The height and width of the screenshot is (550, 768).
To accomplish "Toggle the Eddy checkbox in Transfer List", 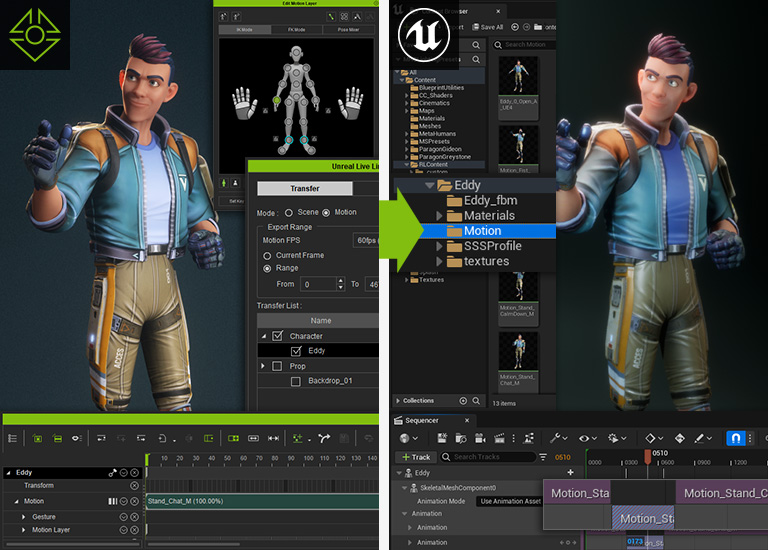I will 296,351.
